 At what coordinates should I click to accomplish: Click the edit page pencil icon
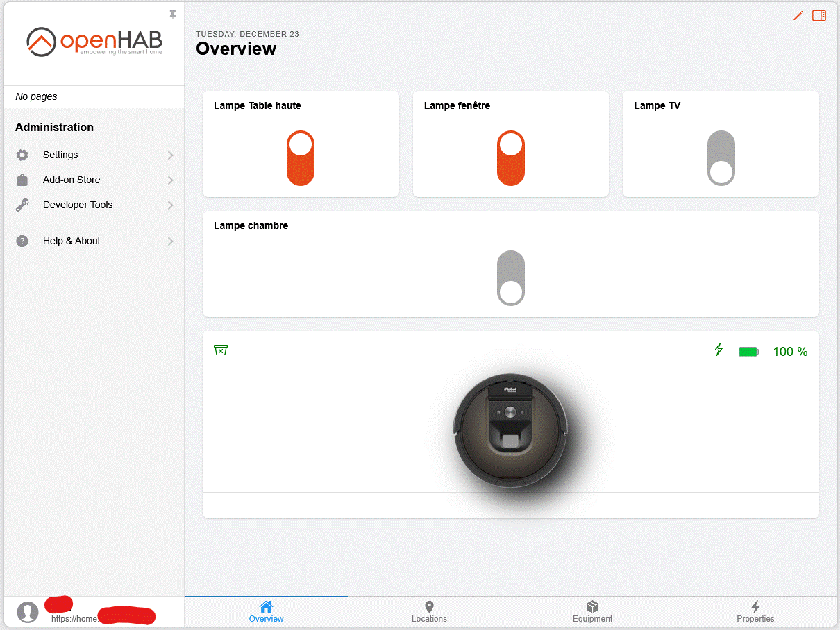(x=797, y=15)
